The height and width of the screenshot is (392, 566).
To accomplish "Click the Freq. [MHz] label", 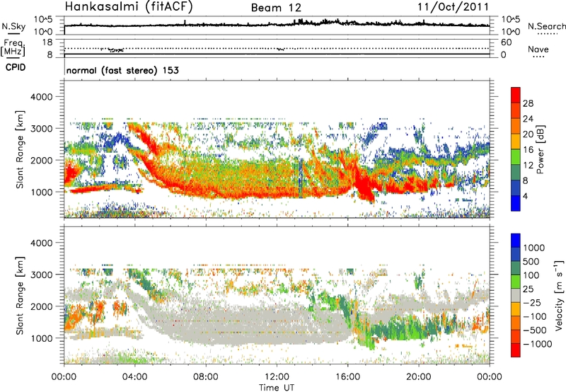I will [13, 47].
